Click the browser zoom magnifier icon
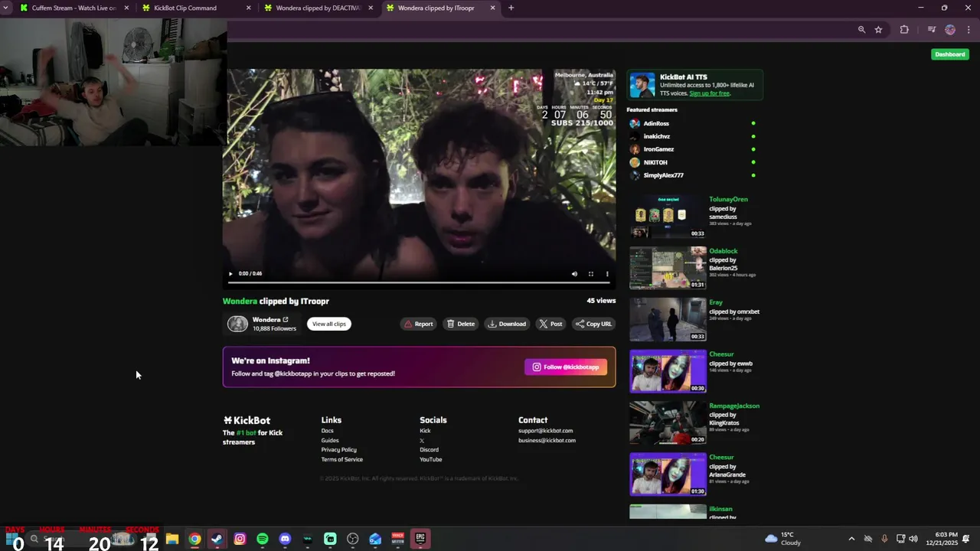Screen dimensions: 980x551 coord(861,30)
